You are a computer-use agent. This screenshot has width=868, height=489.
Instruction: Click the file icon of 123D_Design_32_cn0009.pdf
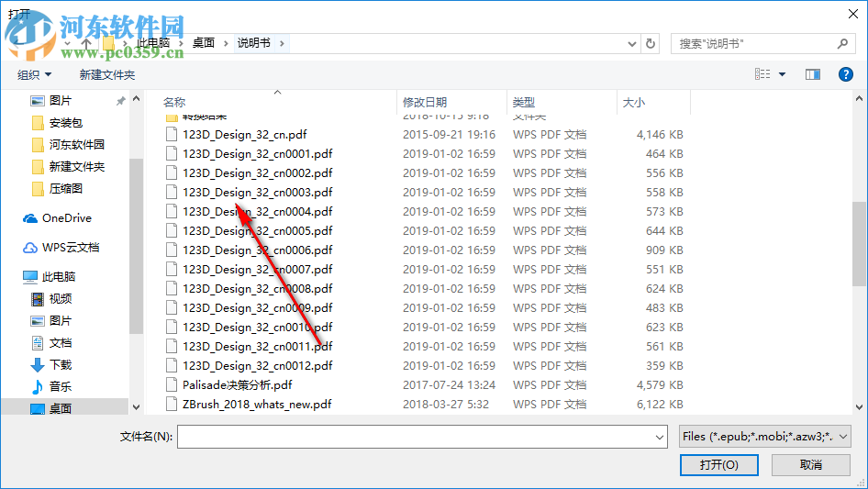click(x=172, y=308)
